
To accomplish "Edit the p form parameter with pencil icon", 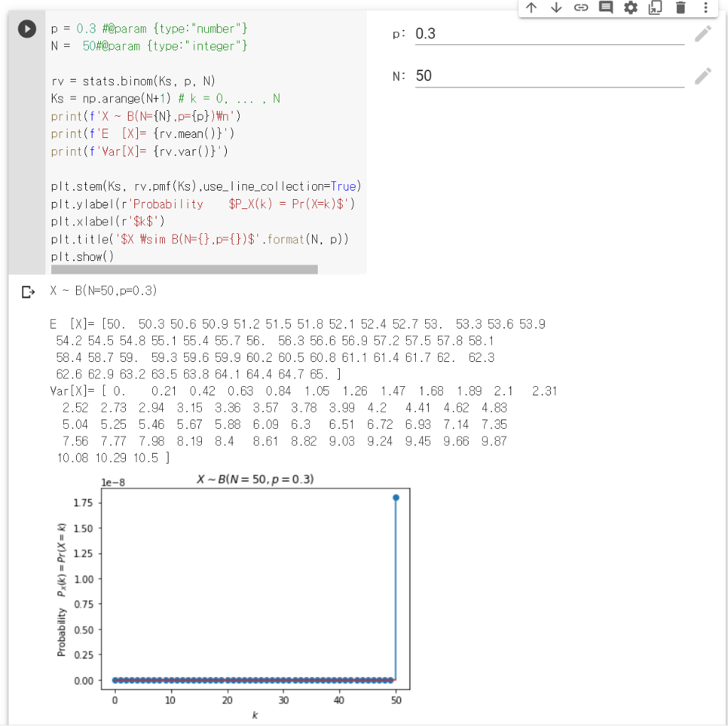I will [702, 33].
